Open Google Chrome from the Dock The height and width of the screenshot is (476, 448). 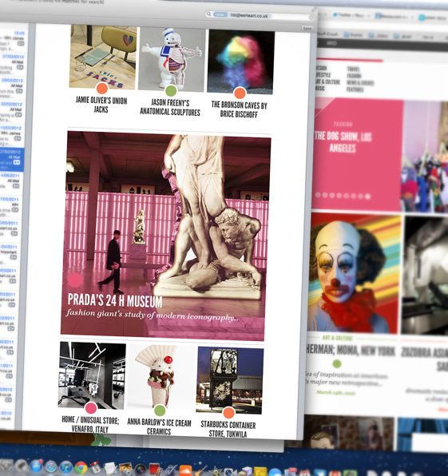81,467
